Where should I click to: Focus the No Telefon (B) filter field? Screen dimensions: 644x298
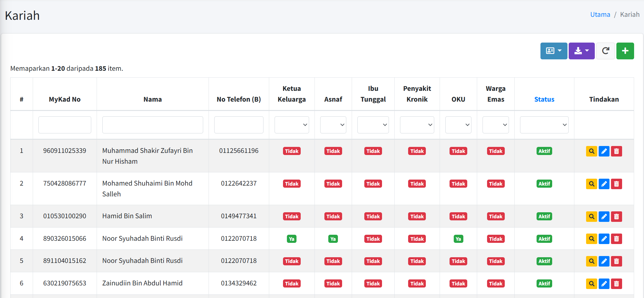[x=239, y=125]
